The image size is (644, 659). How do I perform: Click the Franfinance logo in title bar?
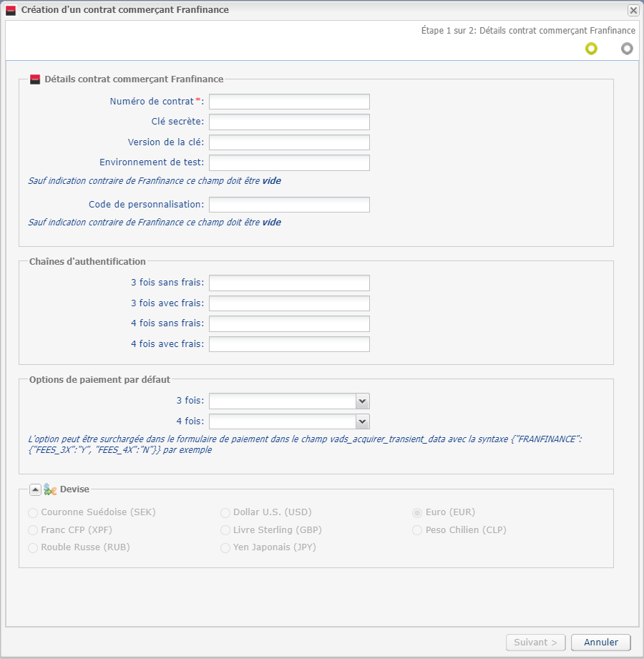11,10
